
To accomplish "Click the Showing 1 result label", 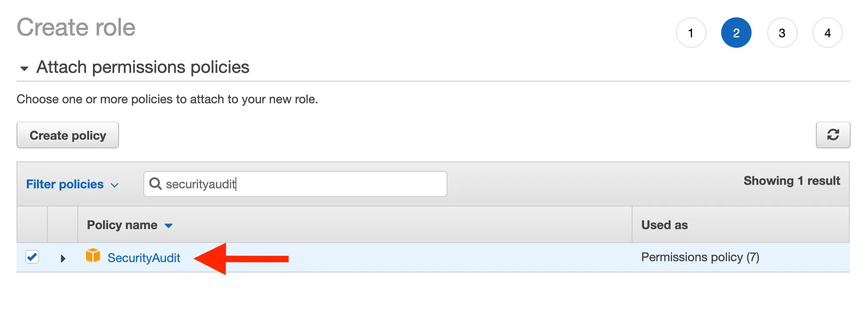I will pyautogui.click(x=792, y=181).
